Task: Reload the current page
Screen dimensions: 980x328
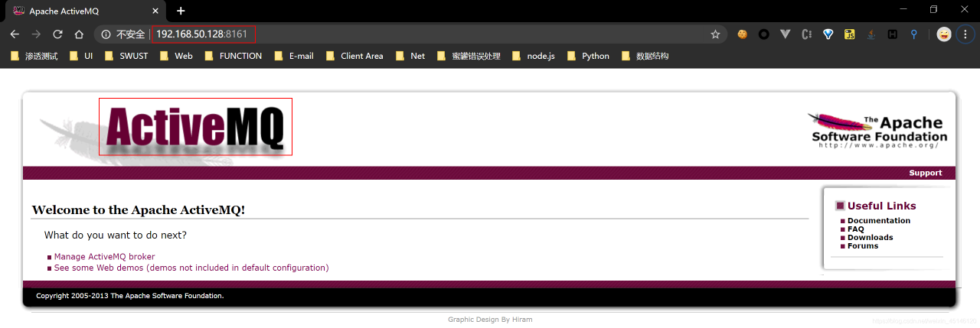Action: tap(57, 34)
